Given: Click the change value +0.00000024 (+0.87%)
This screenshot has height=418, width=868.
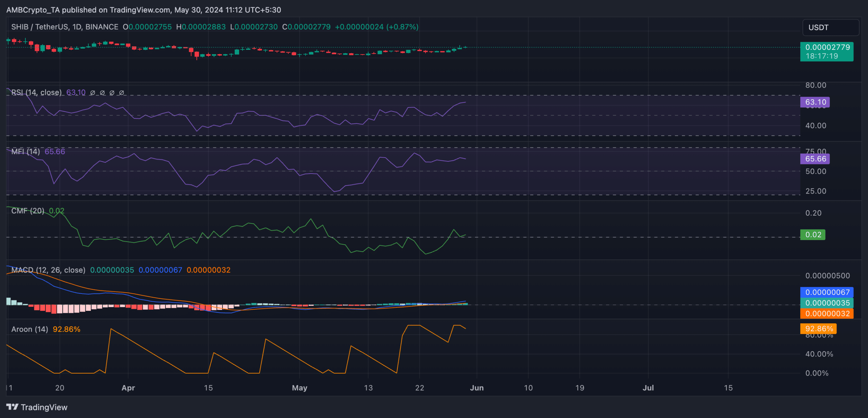Looking at the screenshot, I should [x=377, y=27].
